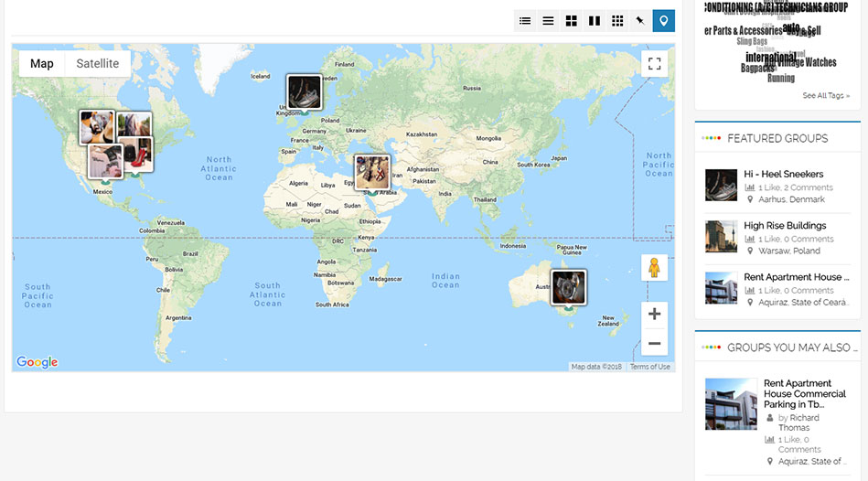Select the Map view type
Viewport: 868px width, 481px height.
[x=42, y=64]
